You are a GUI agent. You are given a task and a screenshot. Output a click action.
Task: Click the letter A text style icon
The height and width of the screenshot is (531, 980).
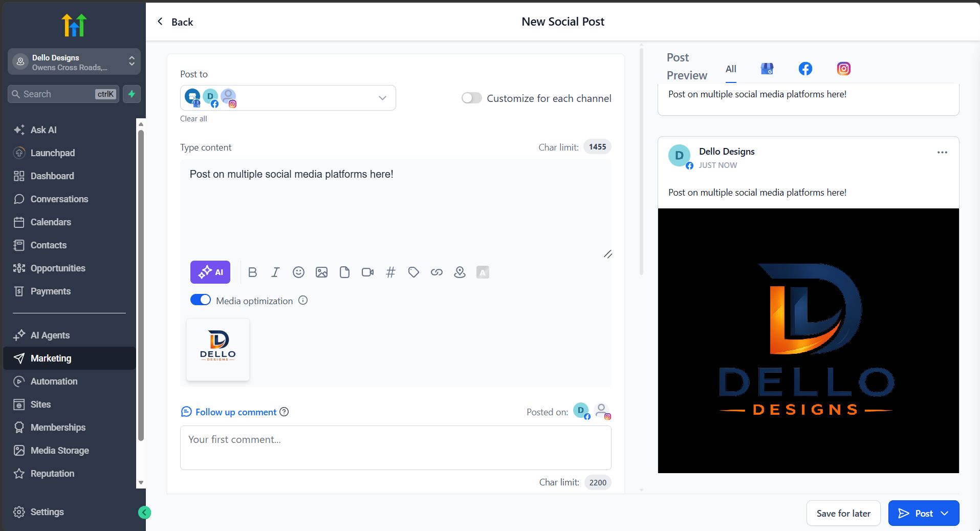(483, 272)
